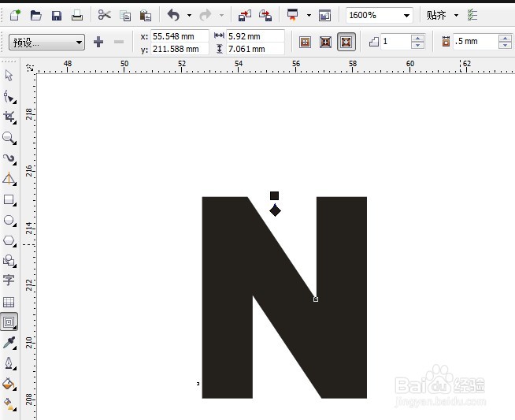Image resolution: width=515 pixels, height=420 pixels.
Task: Open welcome screen icon
Action: [324, 16]
